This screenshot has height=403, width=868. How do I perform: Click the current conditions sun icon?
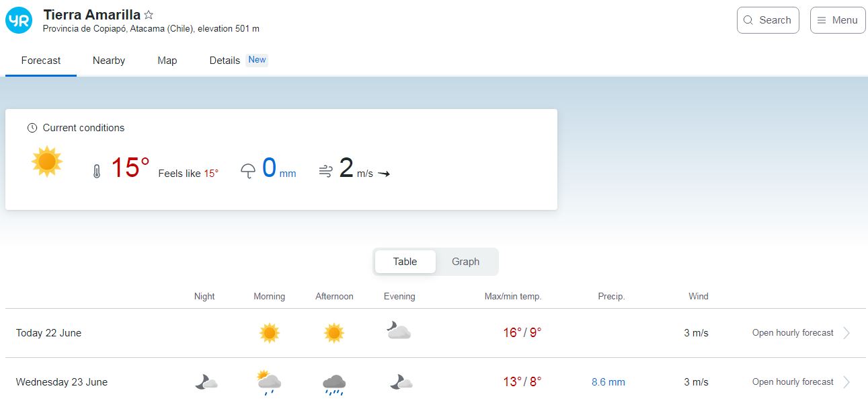click(47, 162)
